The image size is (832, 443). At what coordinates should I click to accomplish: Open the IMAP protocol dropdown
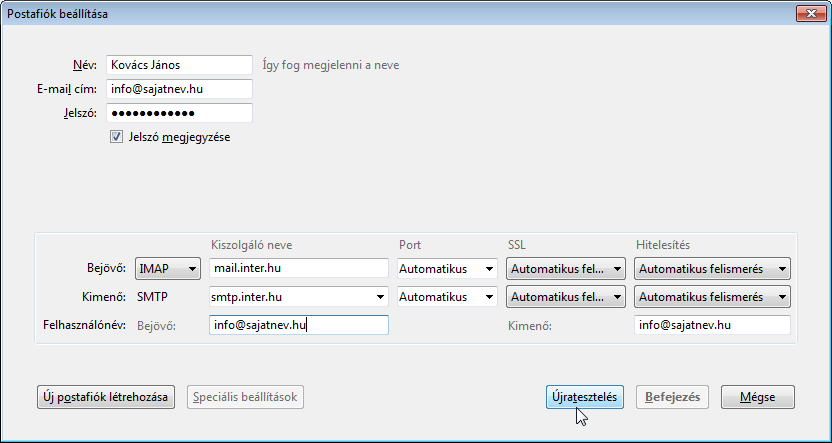pos(168,269)
